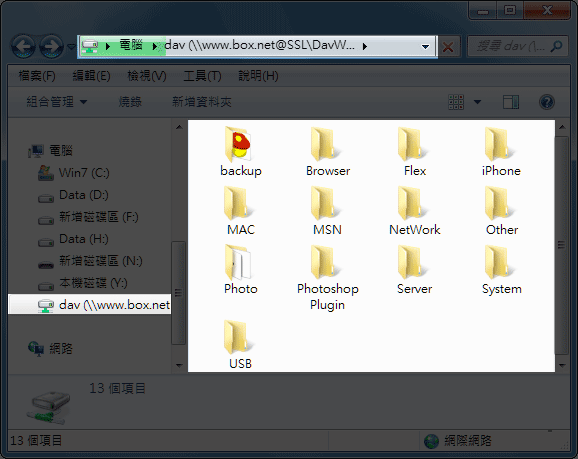
Task: Toggle the preview pane icon
Action: [x=511, y=102]
